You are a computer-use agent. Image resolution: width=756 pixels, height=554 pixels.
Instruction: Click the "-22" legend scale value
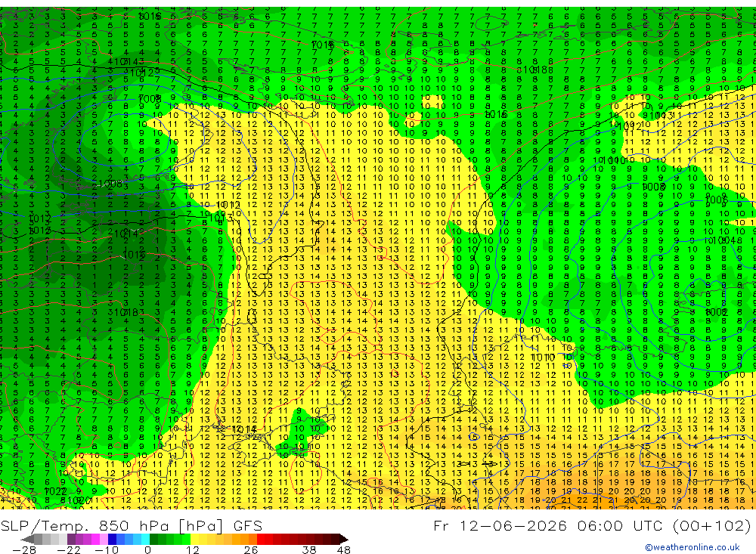click(x=69, y=550)
